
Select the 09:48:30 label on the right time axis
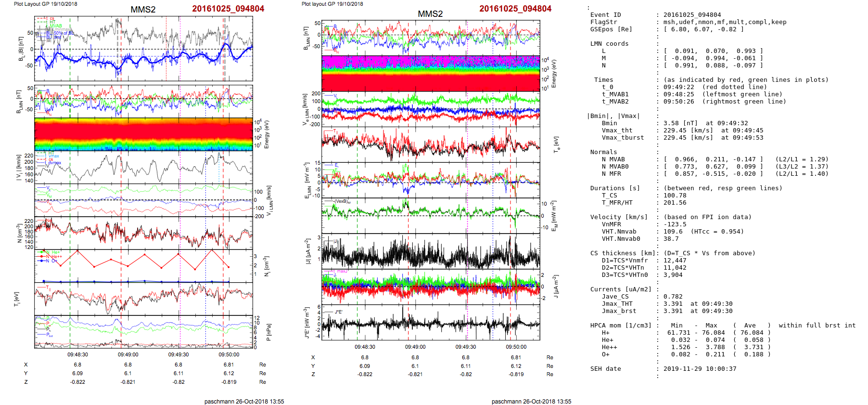(365, 347)
